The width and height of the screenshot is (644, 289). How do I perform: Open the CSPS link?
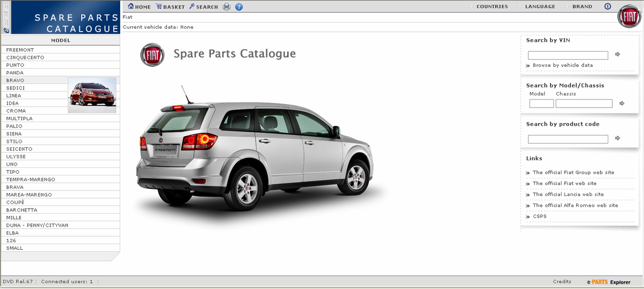click(x=539, y=217)
